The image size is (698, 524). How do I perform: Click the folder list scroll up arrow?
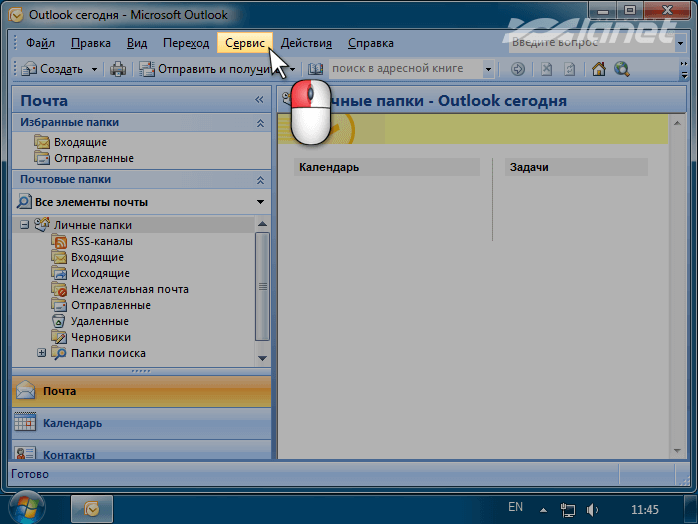pyautogui.click(x=262, y=223)
